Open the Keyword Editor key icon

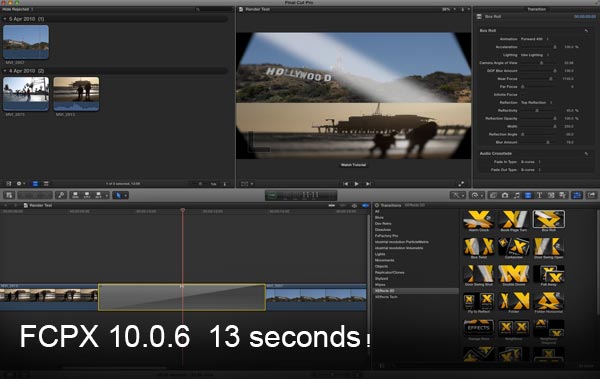(x=61, y=195)
